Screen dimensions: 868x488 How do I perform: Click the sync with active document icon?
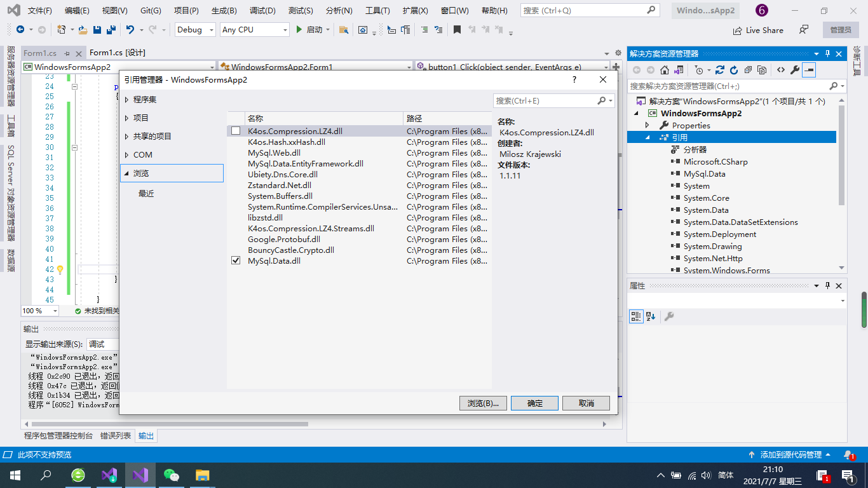679,70
